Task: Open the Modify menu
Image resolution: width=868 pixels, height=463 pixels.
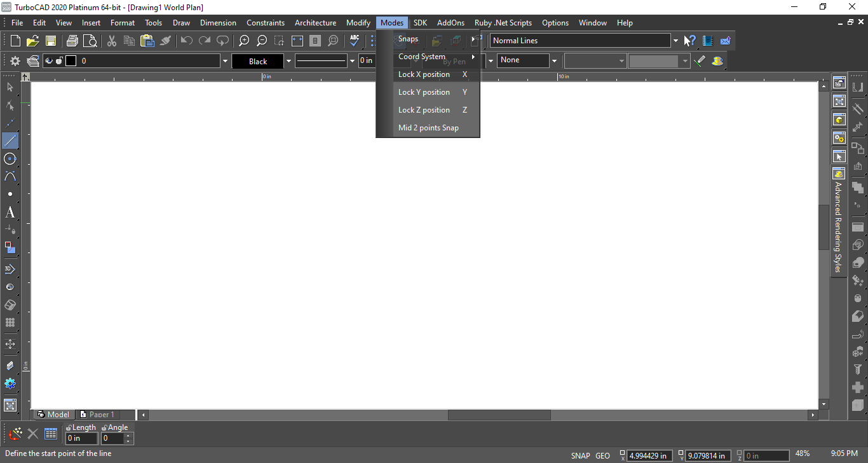Action: (x=358, y=23)
